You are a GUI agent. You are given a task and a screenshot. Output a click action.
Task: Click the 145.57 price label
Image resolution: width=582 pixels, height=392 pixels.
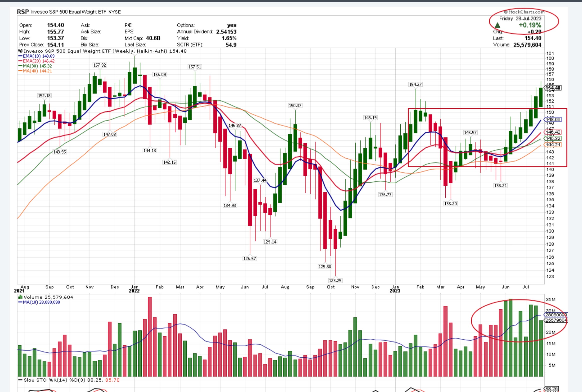470,132
